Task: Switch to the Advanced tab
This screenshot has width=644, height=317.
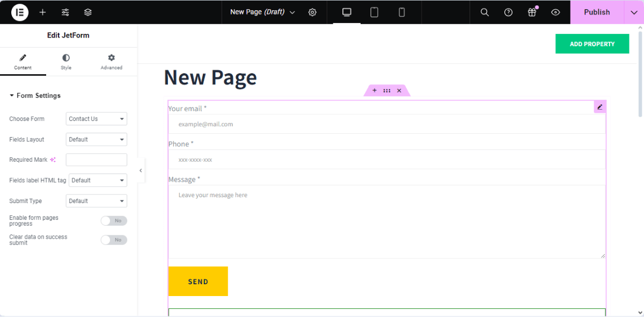Action: [x=111, y=61]
